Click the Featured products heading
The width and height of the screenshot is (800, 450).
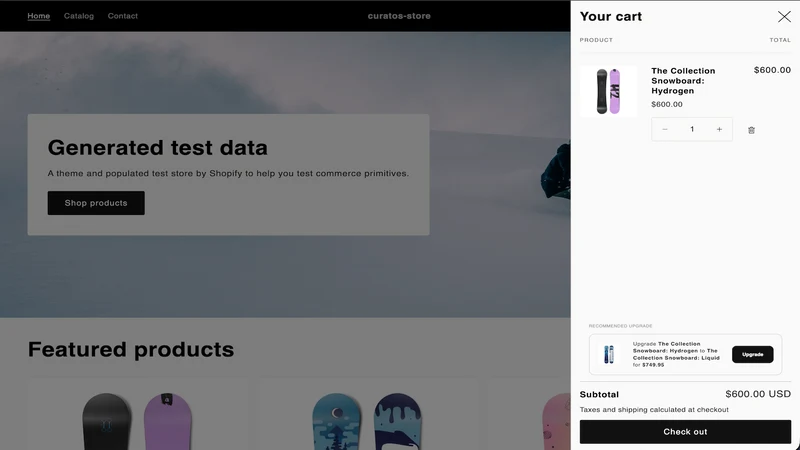(x=131, y=349)
